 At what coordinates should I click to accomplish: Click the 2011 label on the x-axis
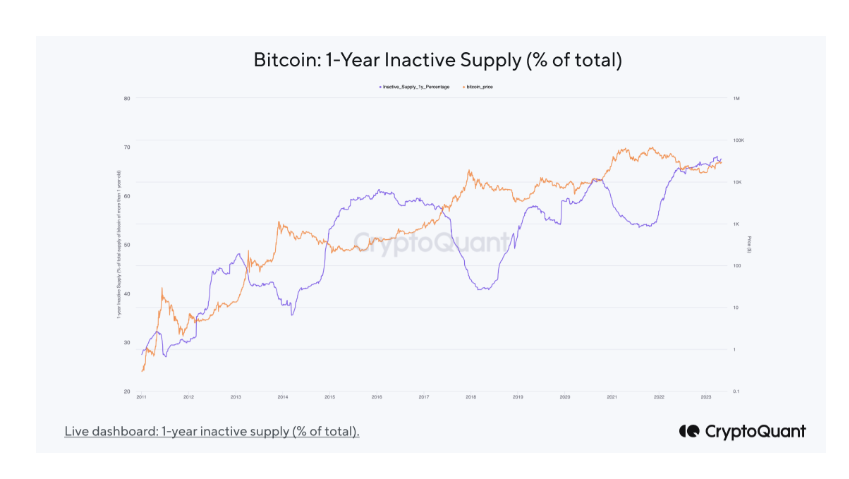point(141,397)
